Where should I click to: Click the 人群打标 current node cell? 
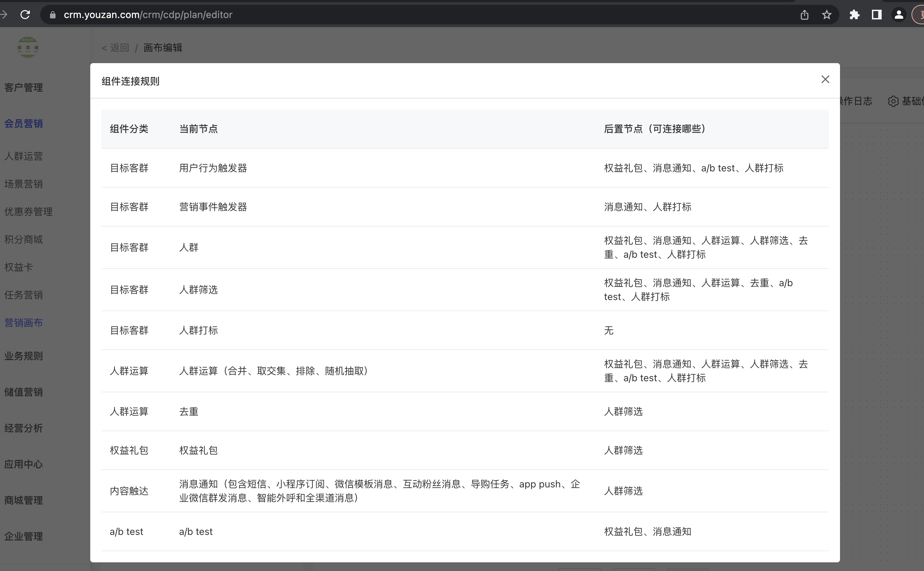[x=198, y=331]
